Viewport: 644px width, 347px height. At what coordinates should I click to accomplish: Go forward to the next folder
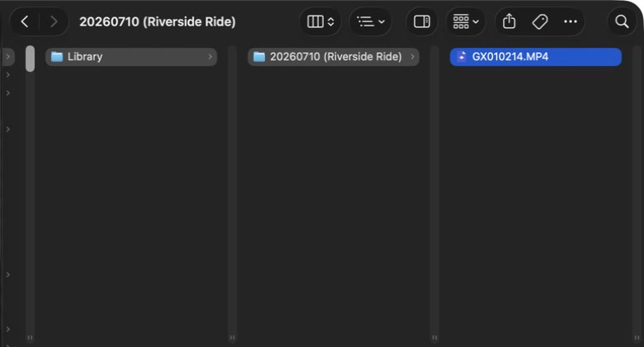54,21
